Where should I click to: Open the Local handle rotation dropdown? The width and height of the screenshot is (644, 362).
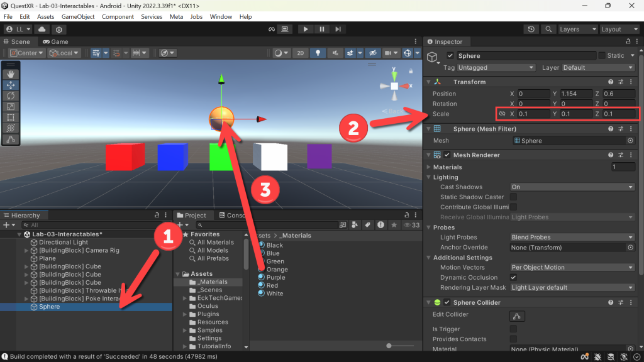coord(64,53)
